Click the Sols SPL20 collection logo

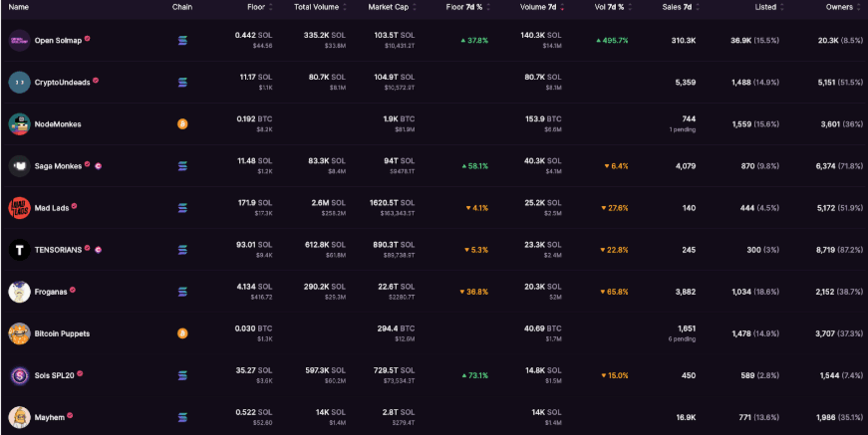click(x=19, y=375)
